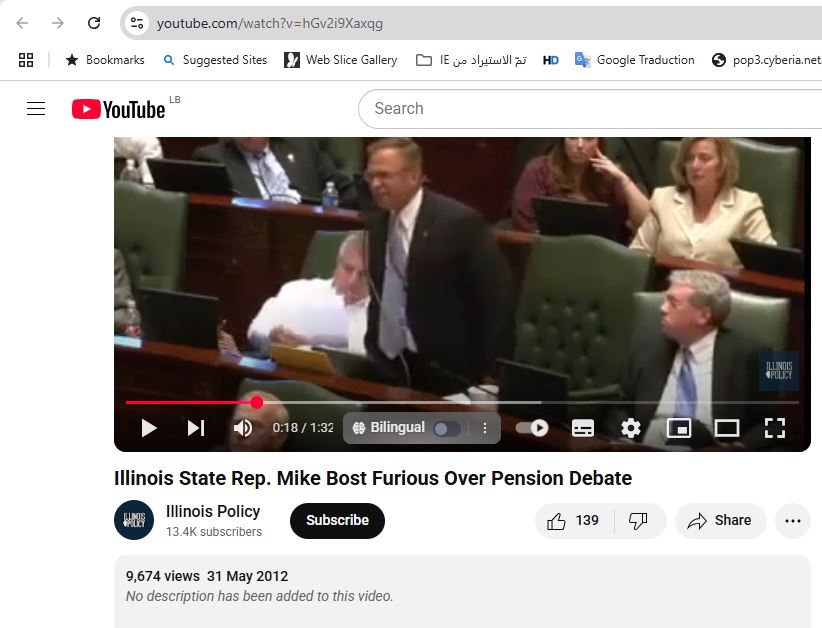Viewport: 822px width, 628px height.
Task: Turn on subtitles/closed captions
Action: click(583, 428)
